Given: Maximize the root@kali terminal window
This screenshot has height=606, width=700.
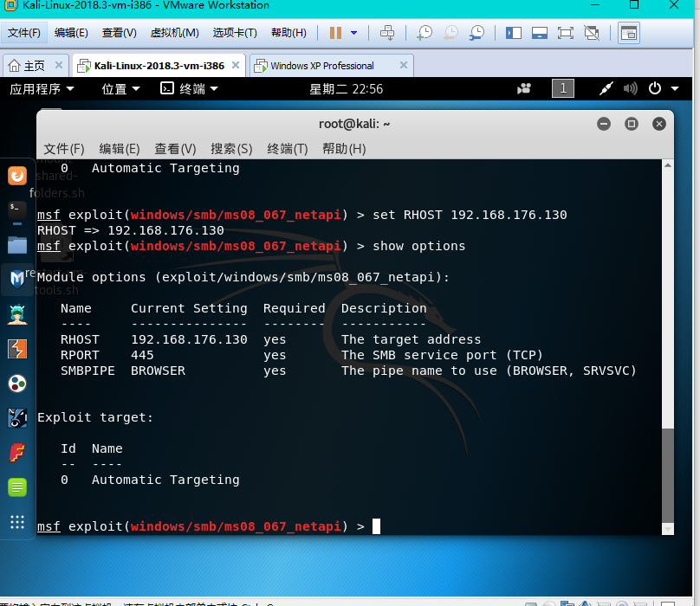Looking at the screenshot, I should [632, 124].
